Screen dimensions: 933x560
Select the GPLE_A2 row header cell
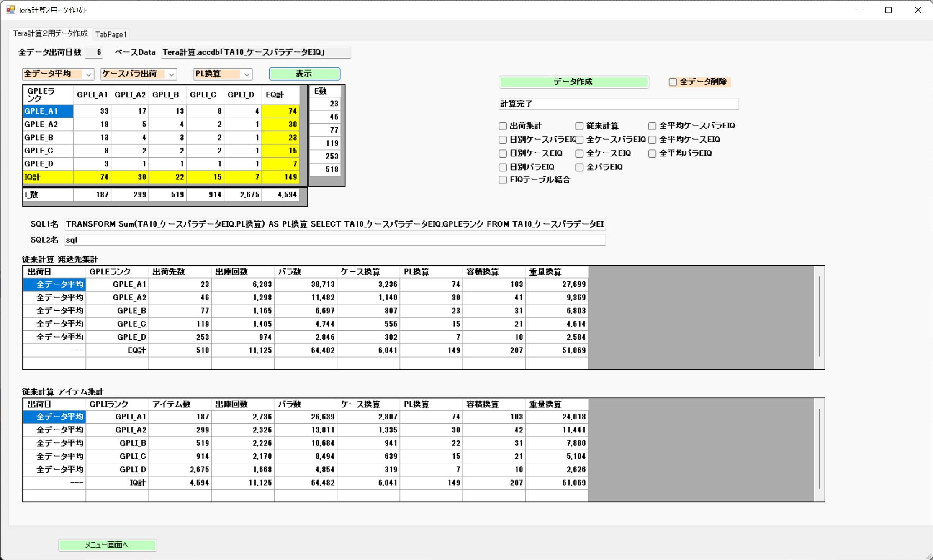point(48,124)
